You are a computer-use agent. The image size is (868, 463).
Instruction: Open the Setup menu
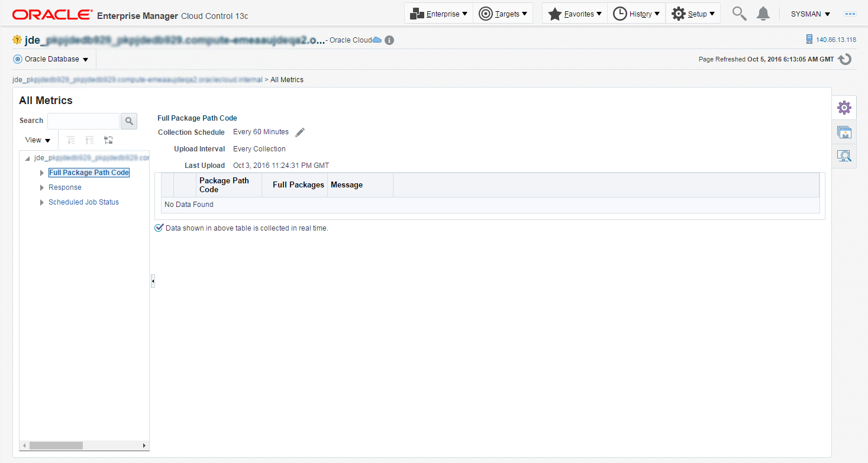(x=693, y=14)
